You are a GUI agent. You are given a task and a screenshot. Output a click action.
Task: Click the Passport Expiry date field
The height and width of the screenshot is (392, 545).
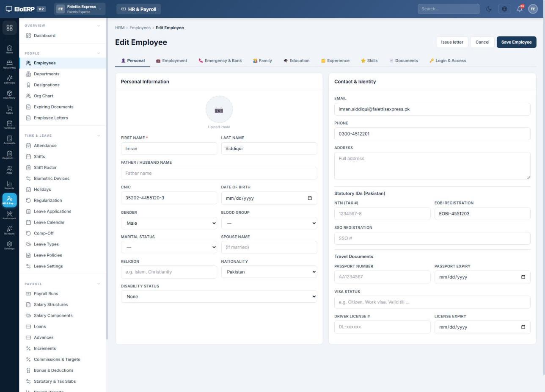click(482, 277)
